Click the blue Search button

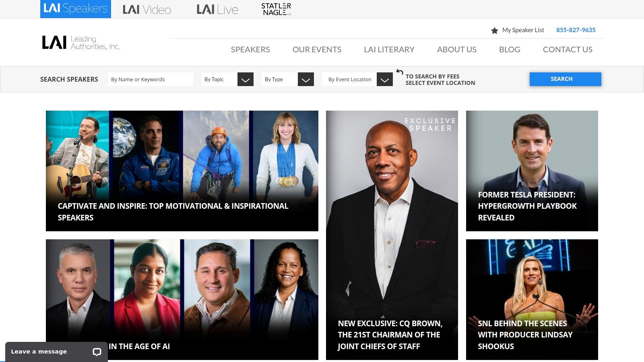point(565,79)
